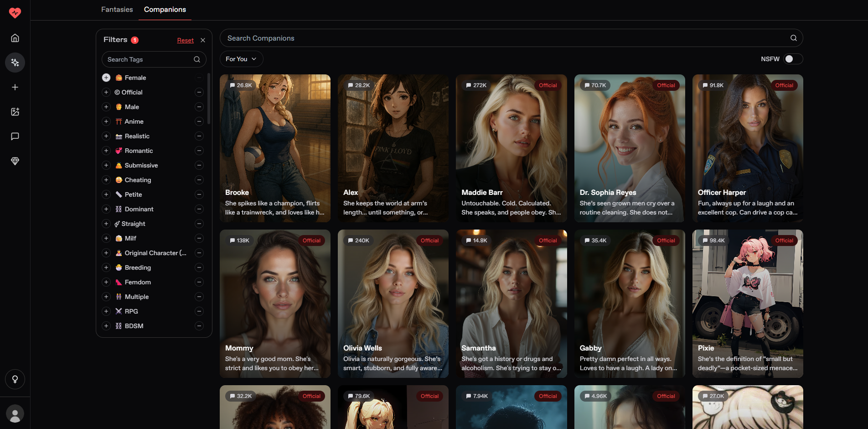Exclude the Submissive tag with minus
This screenshot has width=868, height=429.
pos(199,165)
